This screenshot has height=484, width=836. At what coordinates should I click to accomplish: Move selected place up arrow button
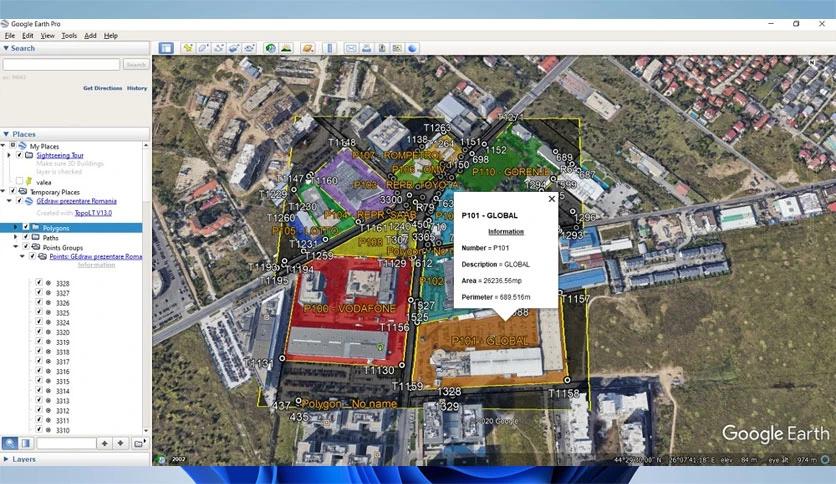click(104, 443)
